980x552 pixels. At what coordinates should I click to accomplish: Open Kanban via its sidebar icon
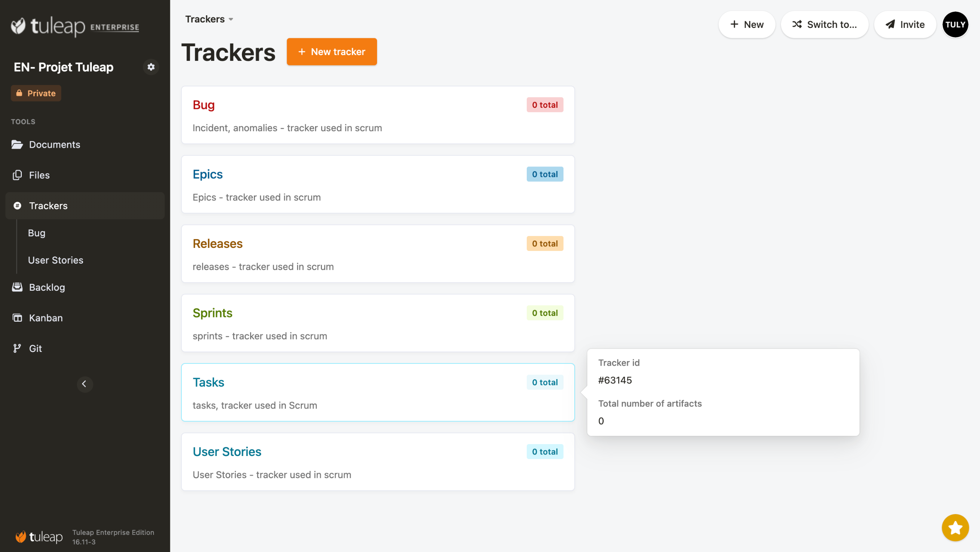click(17, 318)
